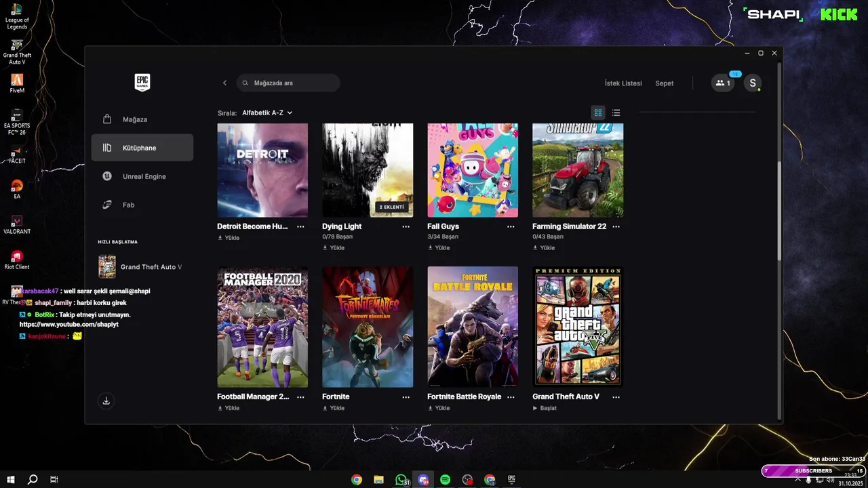868x488 pixels.
Task: Open options menu for Fortnite Battle Royale
Action: point(511,396)
